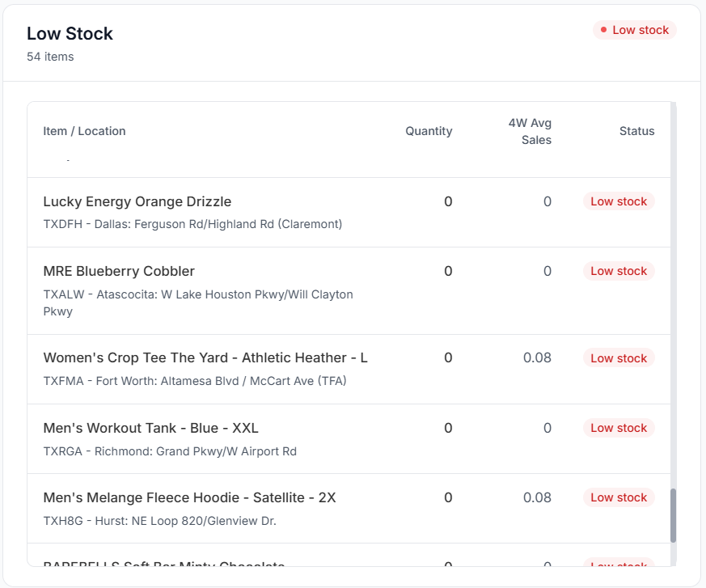Image resolution: width=706 pixels, height=588 pixels.
Task: Select Women's Crop Tee The Yard item
Action: click(205, 358)
